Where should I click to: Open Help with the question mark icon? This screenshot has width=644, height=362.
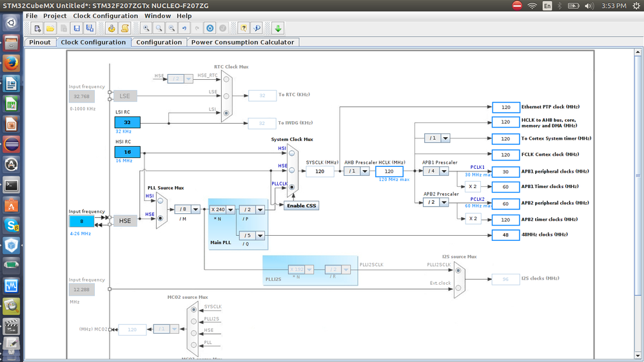point(244,28)
